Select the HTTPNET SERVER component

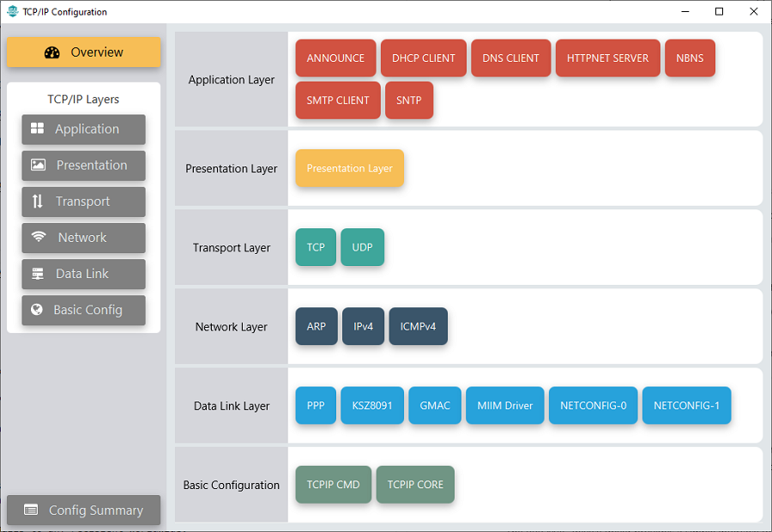(607, 58)
